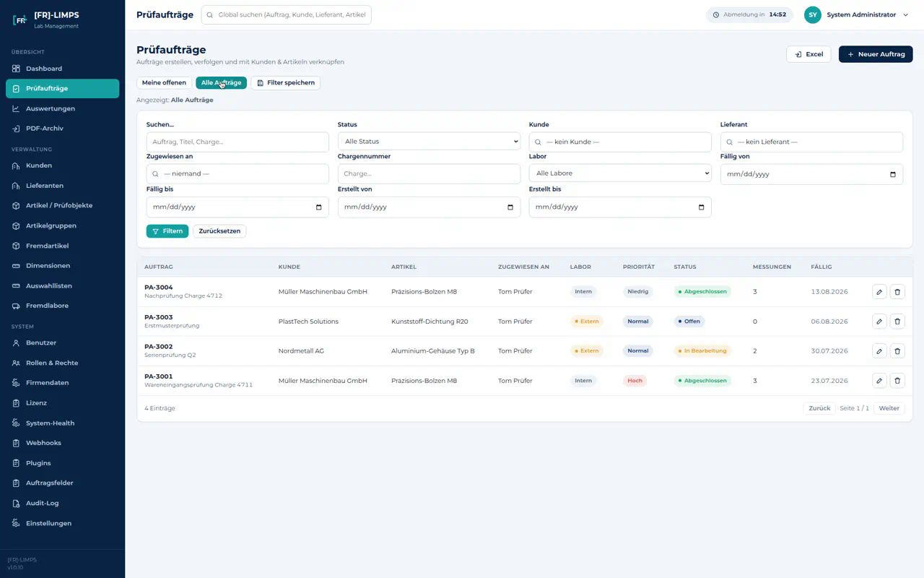Viewport: 924px width, 578px height.
Task: Click the Zurücksetzen button
Action: click(x=219, y=231)
